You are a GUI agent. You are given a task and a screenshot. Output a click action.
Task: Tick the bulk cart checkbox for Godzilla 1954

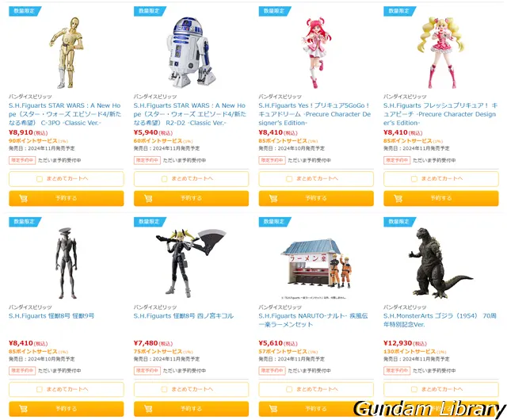click(x=414, y=389)
